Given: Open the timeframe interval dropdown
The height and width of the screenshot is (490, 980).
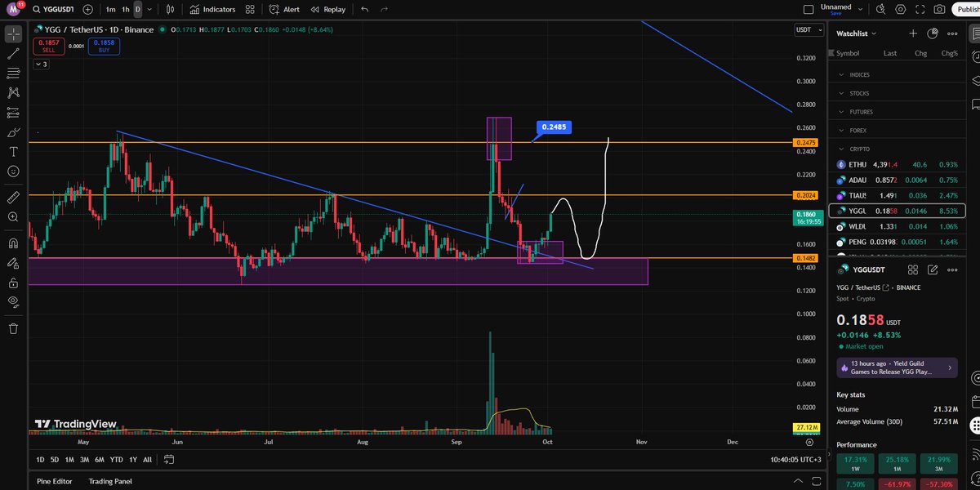Looking at the screenshot, I should click(x=149, y=10).
